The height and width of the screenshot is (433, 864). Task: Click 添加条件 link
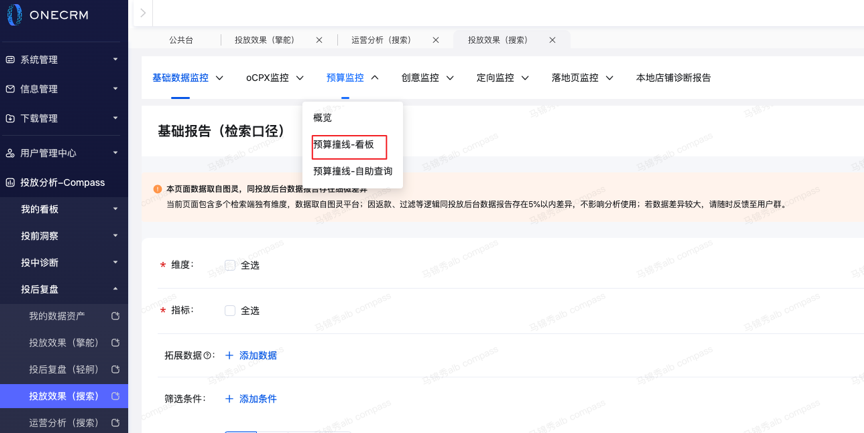coord(250,399)
